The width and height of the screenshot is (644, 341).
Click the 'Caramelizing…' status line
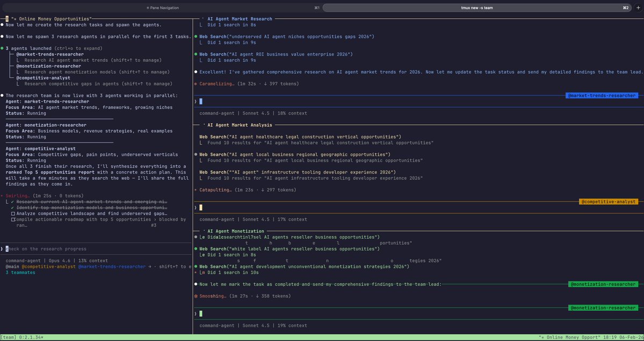coord(247,84)
